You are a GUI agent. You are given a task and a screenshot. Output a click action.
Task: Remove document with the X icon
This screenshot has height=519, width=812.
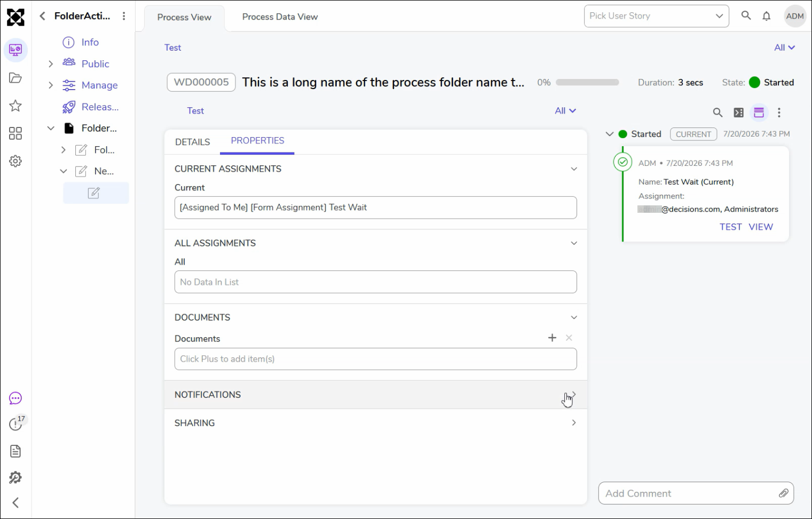[569, 338]
